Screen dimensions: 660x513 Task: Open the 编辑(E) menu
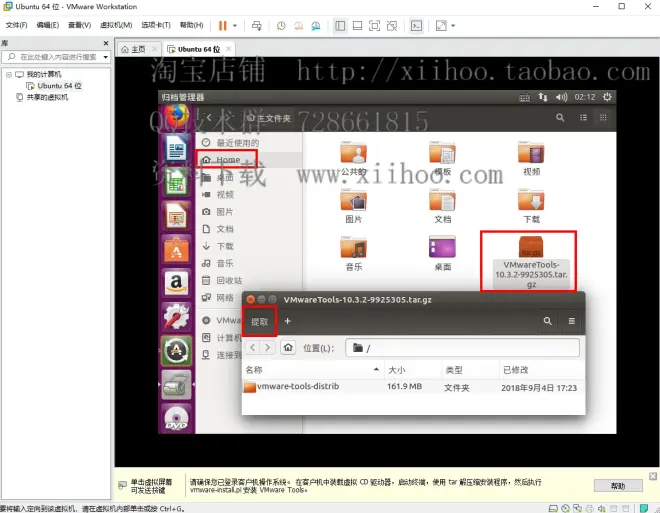pos(48,25)
